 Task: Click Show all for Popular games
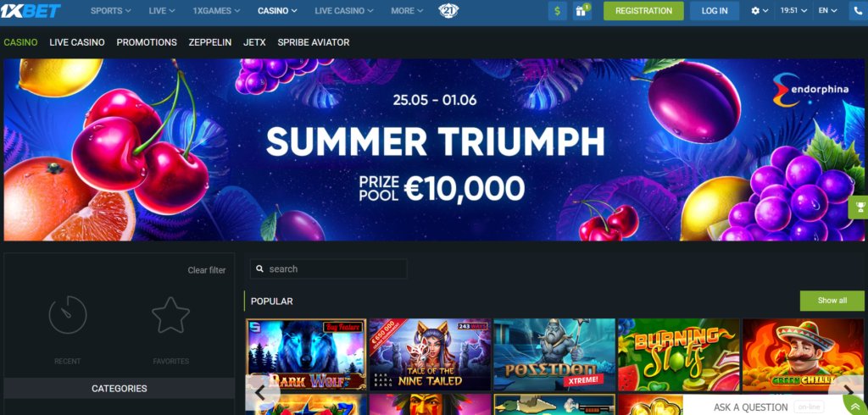point(832,301)
